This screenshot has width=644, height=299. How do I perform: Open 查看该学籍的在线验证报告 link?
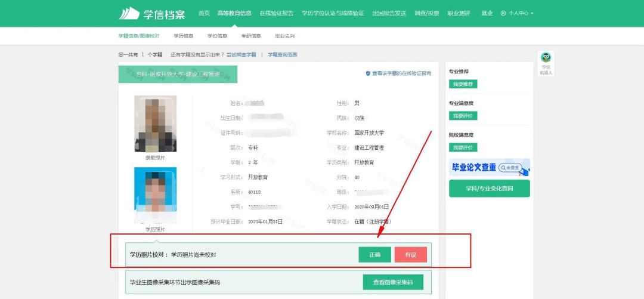pyautogui.click(x=402, y=73)
